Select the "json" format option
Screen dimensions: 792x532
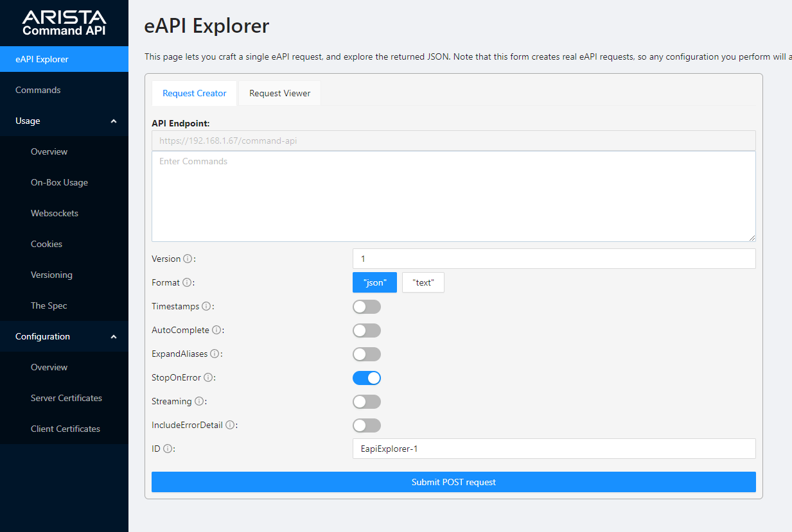[x=374, y=282]
